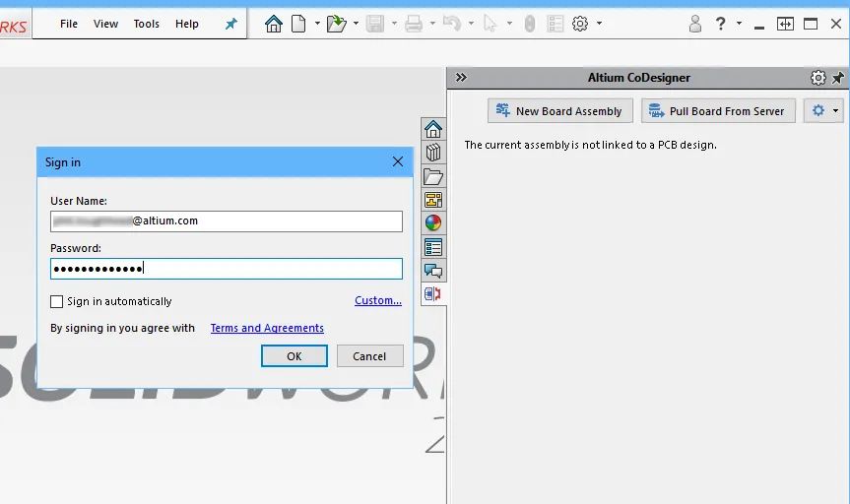Click in the Password field
This screenshot has height=504, width=850.
[x=227, y=269]
